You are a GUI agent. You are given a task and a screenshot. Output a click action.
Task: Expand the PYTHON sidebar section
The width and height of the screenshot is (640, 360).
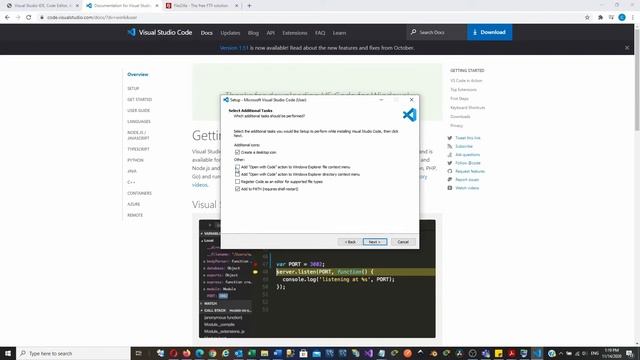(x=135, y=160)
